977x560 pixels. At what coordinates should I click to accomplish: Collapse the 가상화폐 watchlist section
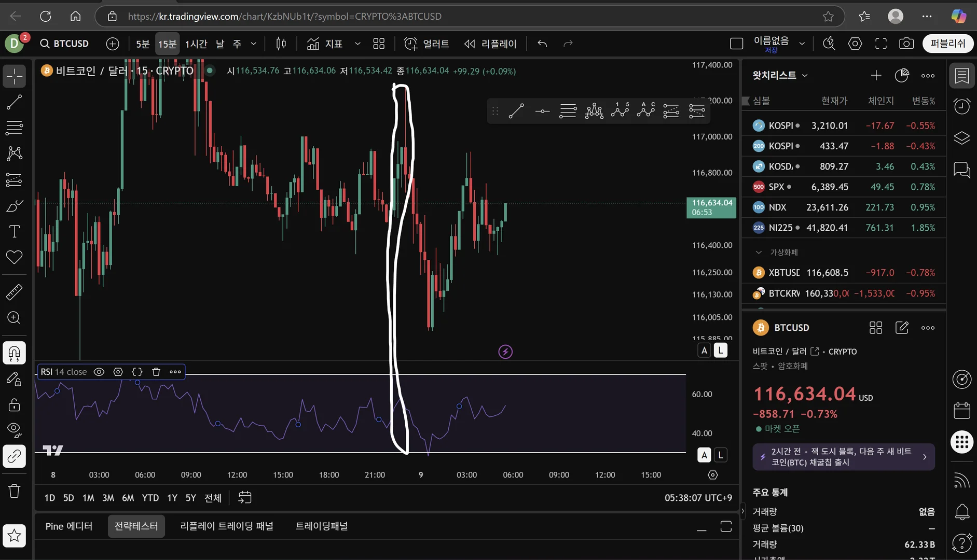759,253
